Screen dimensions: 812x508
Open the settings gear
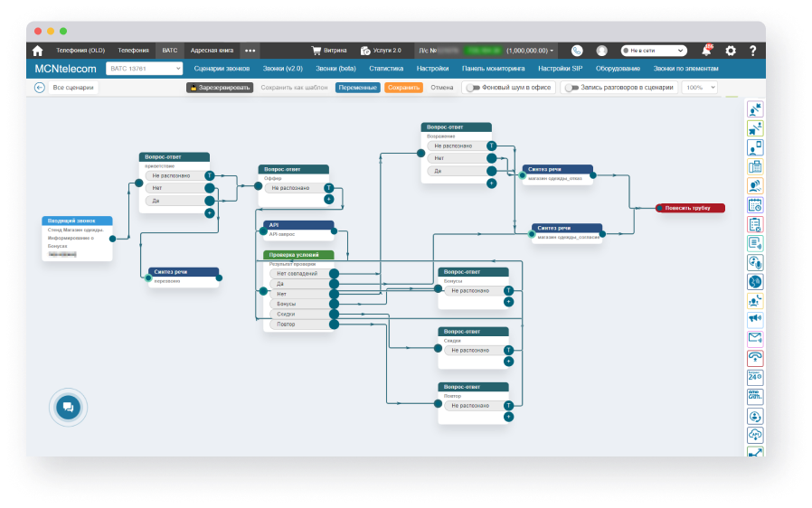coord(731,51)
